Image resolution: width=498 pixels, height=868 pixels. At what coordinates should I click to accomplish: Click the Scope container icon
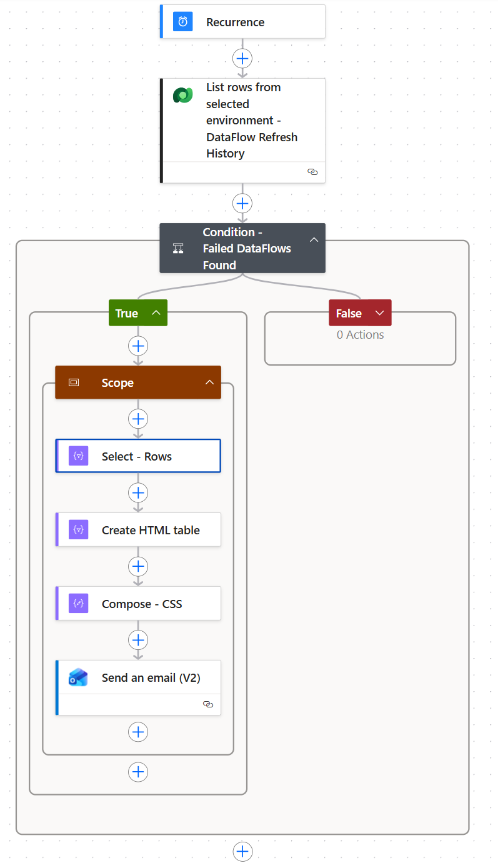[x=74, y=382]
